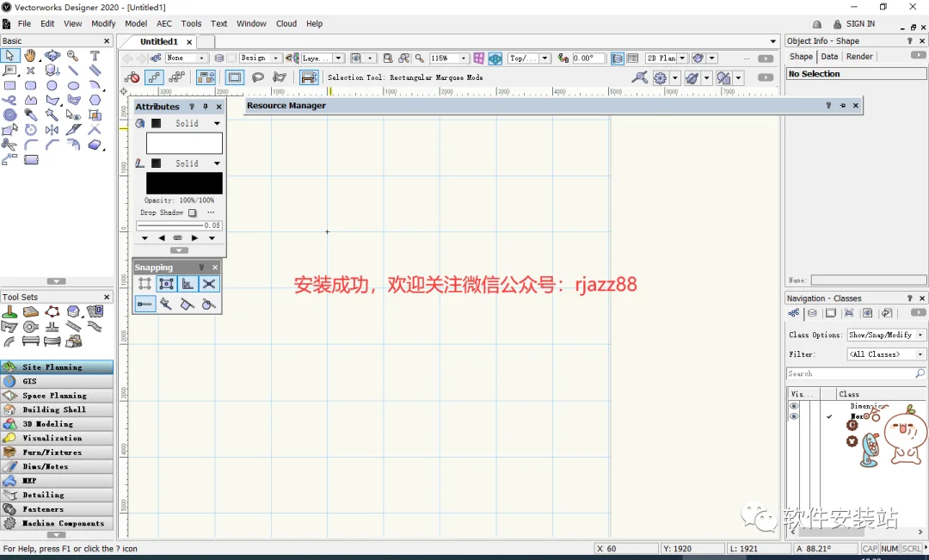Select the Pan hand tool
This screenshot has width=929, height=560.
30,56
